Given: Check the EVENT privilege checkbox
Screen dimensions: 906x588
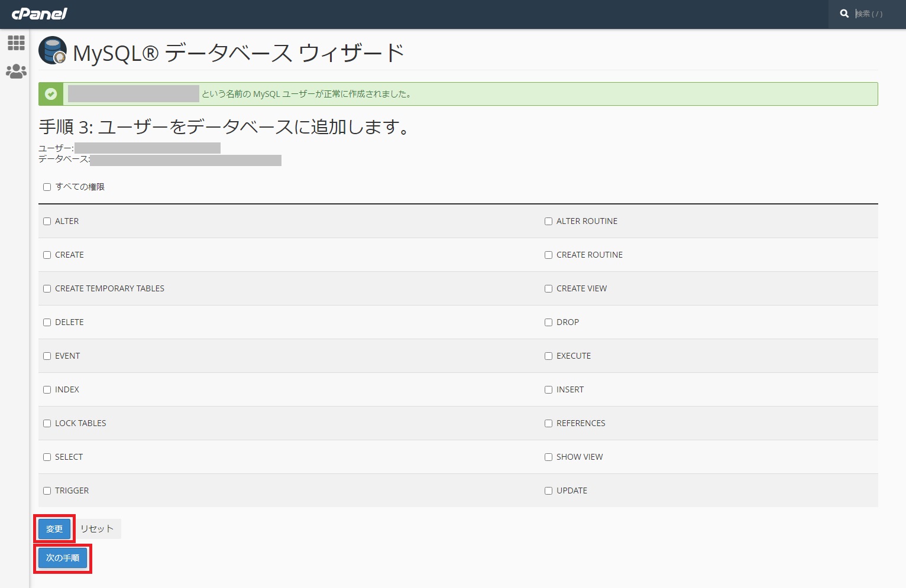Looking at the screenshot, I should (47, 356).
